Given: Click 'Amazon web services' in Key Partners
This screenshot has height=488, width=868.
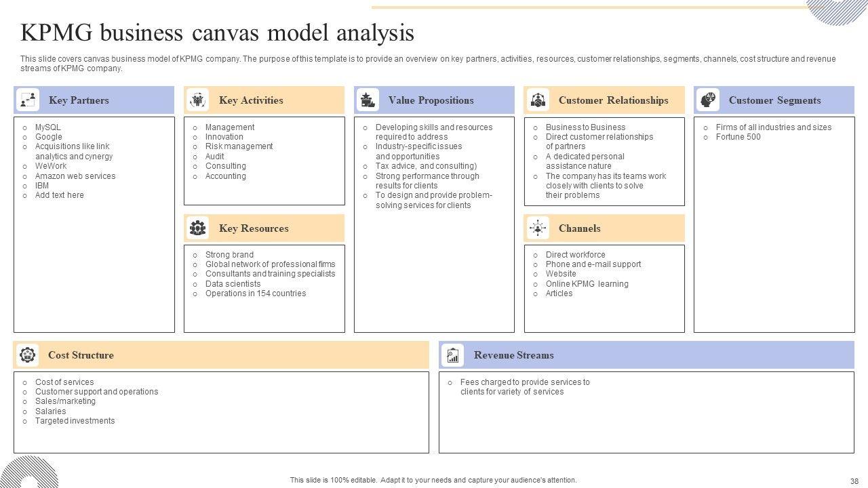Looking at the screenshot, I should (75, 176).
